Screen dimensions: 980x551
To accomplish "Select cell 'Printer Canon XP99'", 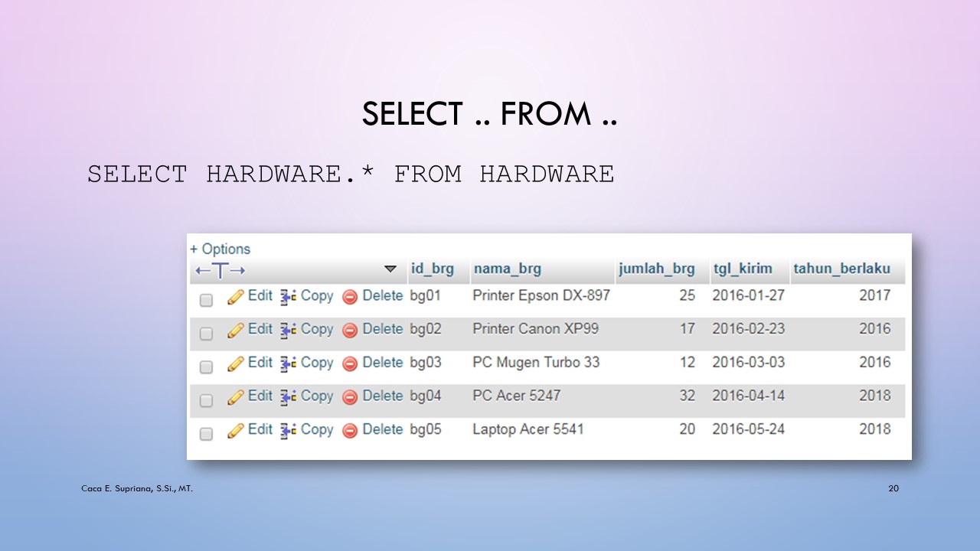I will pos(536,329).
